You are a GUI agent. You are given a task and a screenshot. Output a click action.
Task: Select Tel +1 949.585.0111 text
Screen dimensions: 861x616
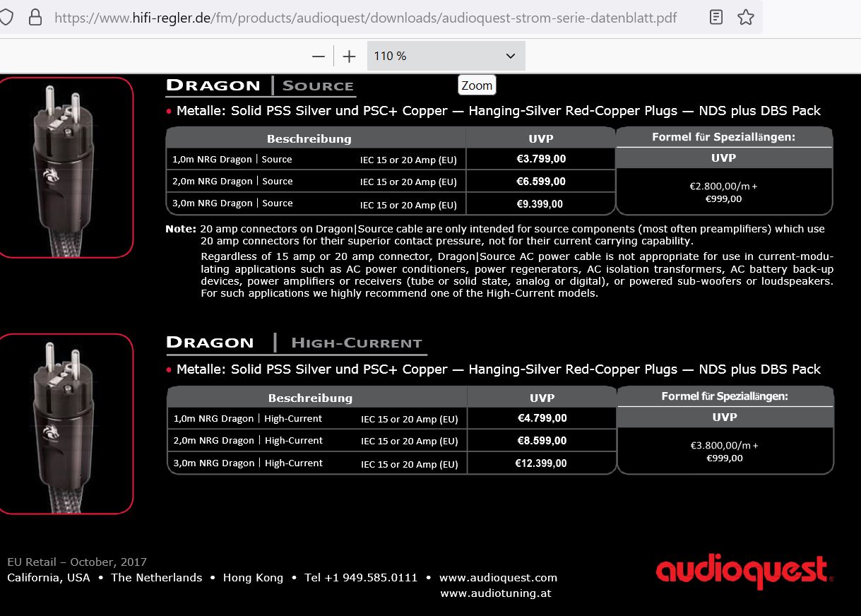click(x=361, y=578)
